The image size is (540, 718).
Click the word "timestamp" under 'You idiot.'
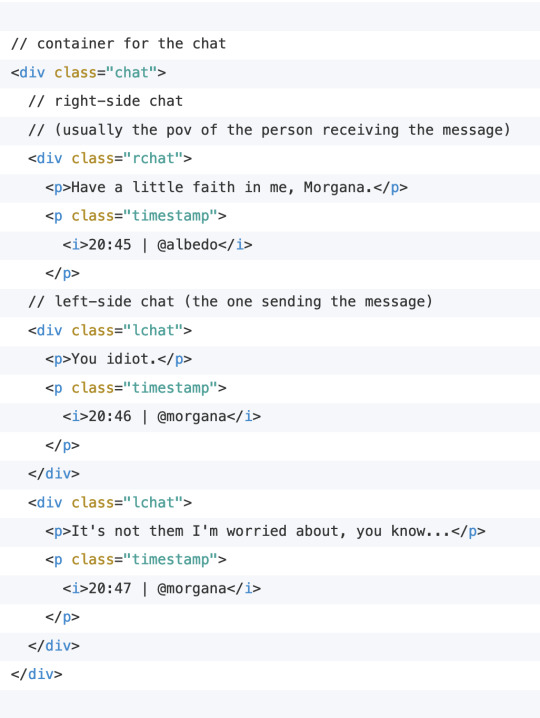pos(170,388)
